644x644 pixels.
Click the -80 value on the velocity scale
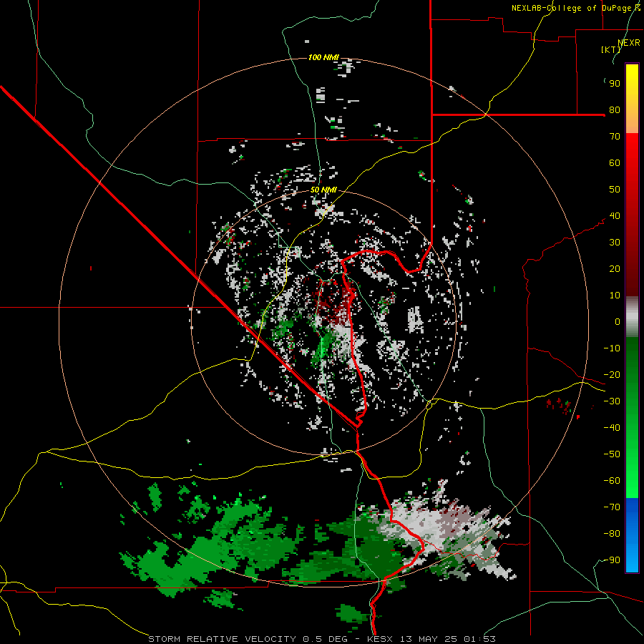point(612,534)
